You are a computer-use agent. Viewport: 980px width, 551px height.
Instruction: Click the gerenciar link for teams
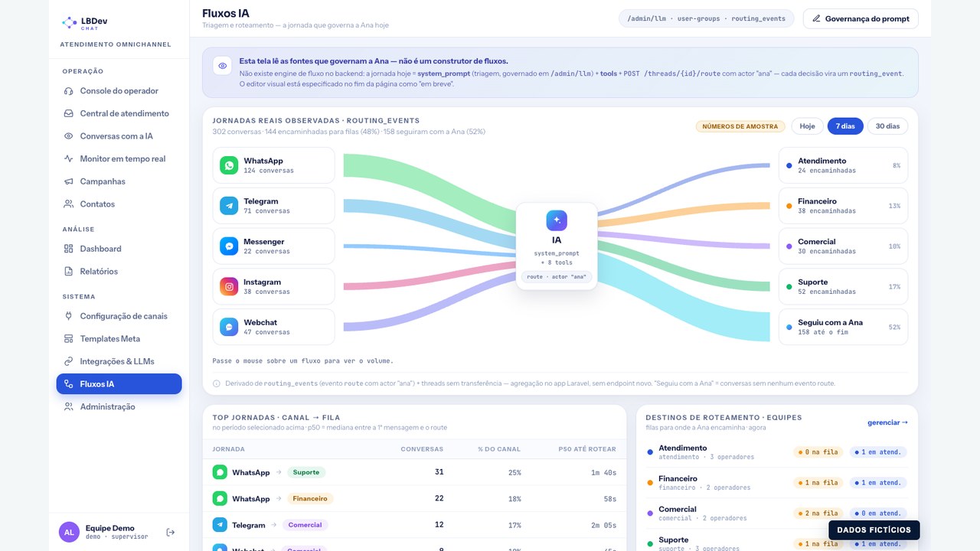(x=887, y=422)
